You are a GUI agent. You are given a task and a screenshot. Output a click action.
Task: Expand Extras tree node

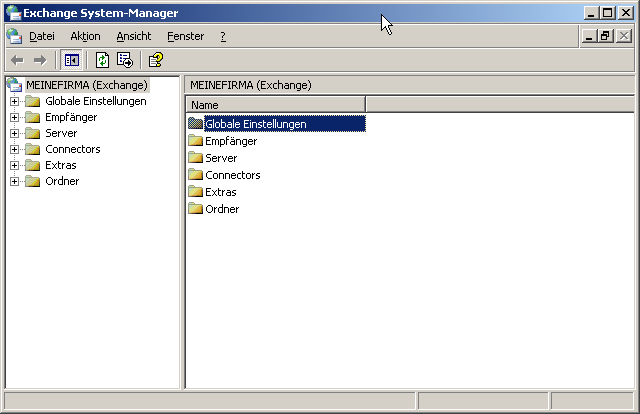(x=14, y=165)
